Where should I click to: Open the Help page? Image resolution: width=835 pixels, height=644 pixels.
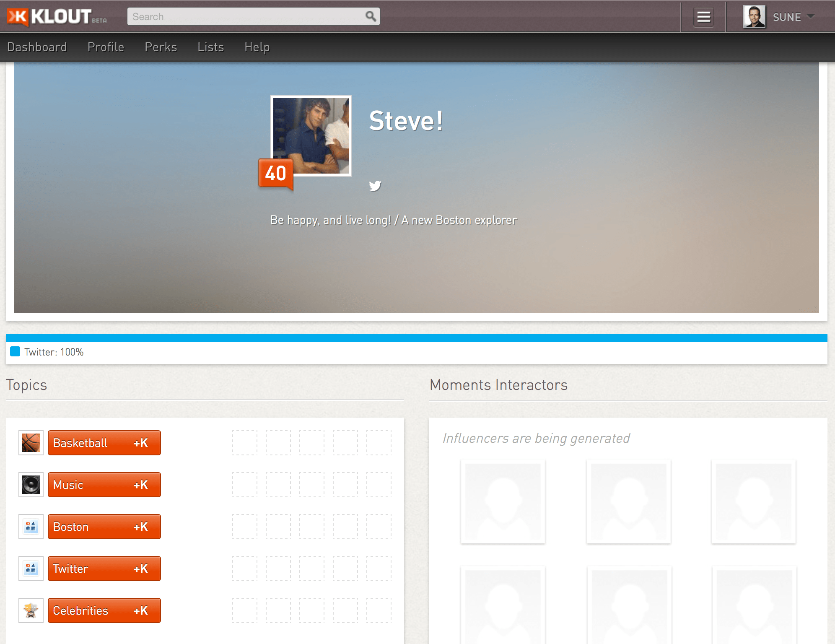point(257,47)
